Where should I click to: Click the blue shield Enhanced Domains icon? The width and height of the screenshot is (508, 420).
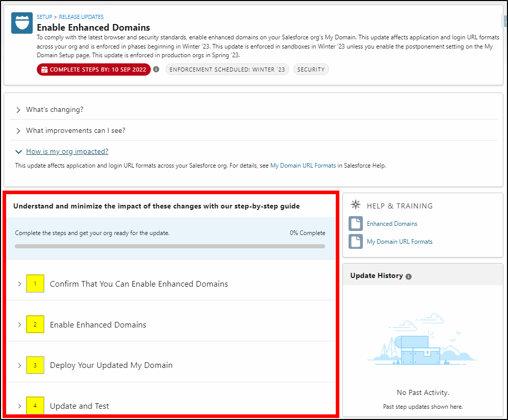(x=22, y=23)
